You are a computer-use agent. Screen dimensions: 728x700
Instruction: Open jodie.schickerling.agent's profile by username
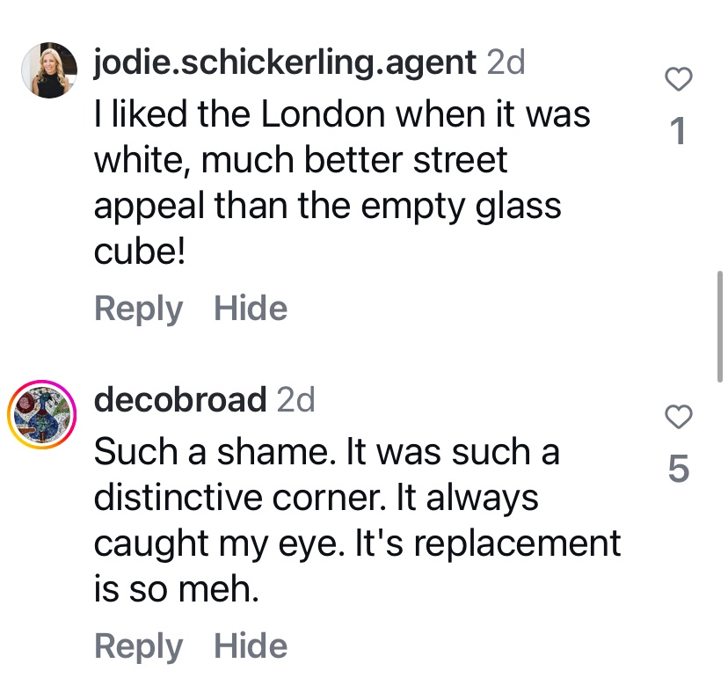(285, 62)
